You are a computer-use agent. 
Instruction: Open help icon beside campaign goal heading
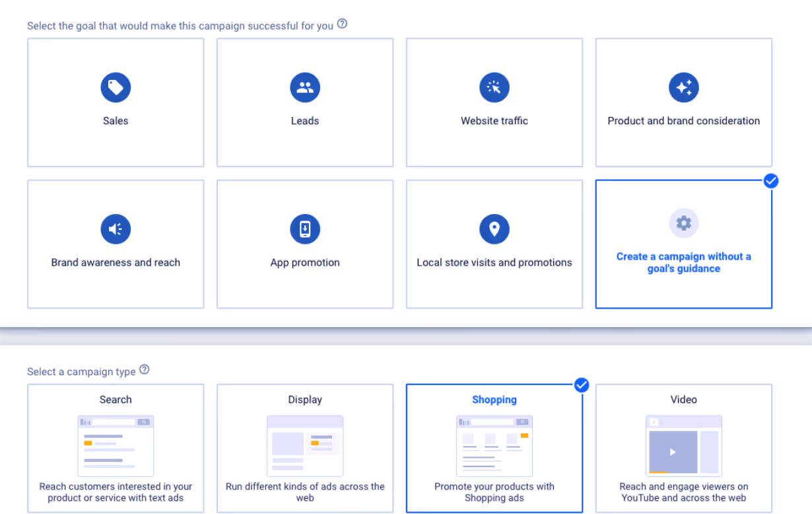pos(342,24)
